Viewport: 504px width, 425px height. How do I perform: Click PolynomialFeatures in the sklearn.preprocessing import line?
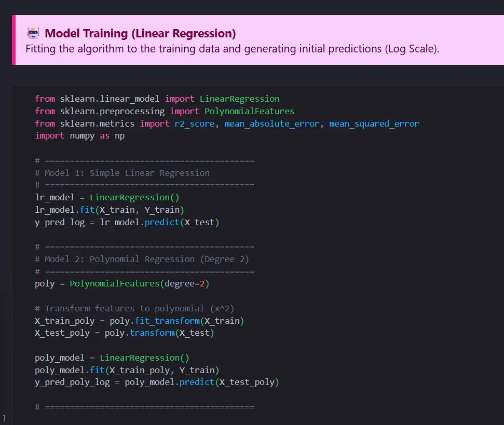(249, 111)
